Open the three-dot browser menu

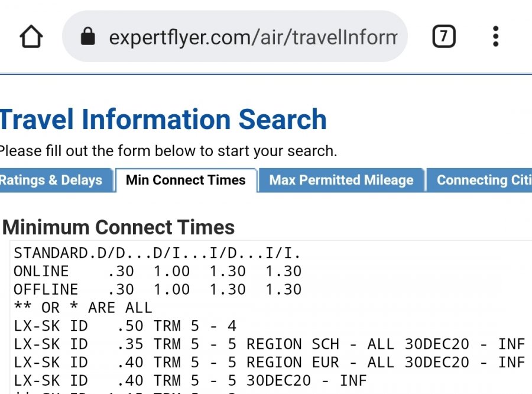coord(495,37)
